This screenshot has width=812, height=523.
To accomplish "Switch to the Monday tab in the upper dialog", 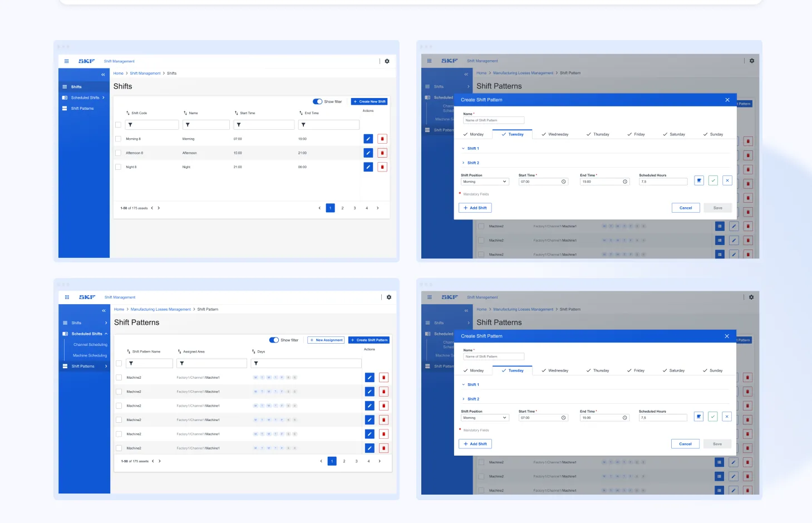I will point(474,134).
